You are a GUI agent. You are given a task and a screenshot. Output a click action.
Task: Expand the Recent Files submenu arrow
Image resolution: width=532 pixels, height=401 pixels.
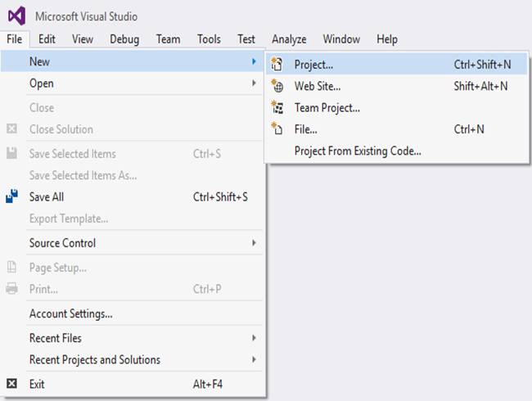click(x=254, y=338)
